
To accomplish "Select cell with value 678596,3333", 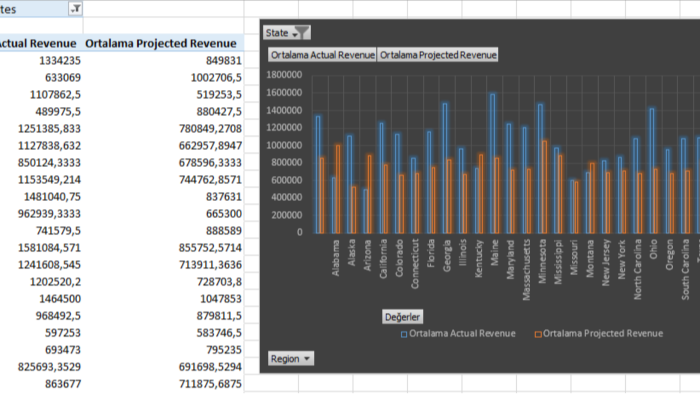I will click(x=163, y=162).
